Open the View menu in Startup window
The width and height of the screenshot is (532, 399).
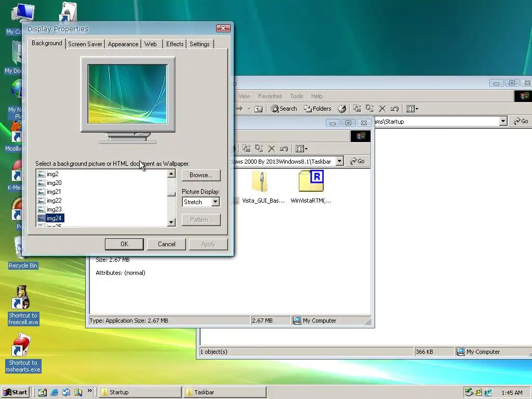click(x=244, y=96)
